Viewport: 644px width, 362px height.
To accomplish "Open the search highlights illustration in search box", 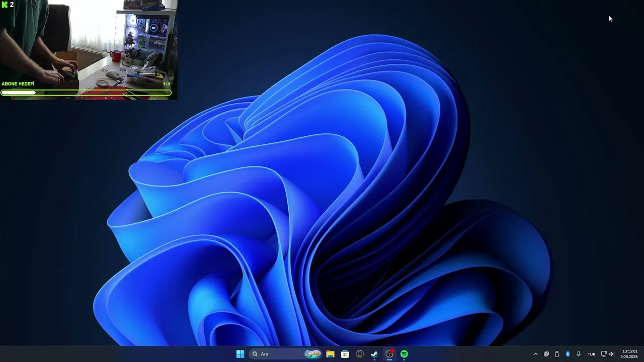I will pos(312,354).
